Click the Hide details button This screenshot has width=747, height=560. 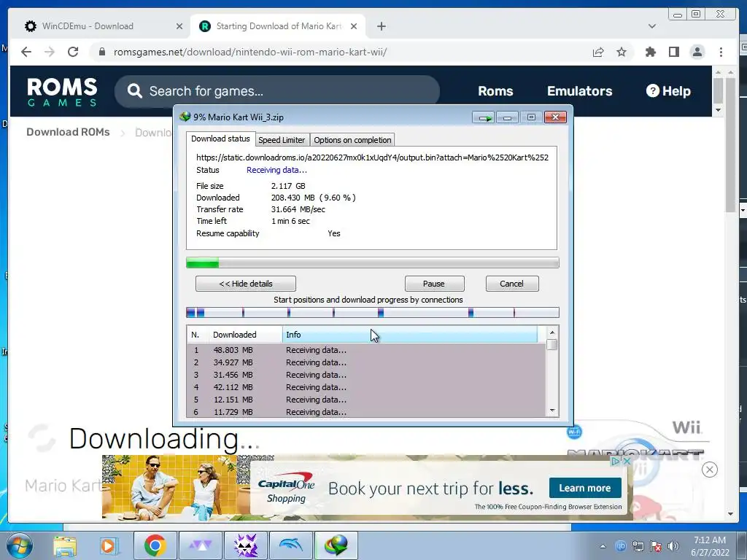click(245, 284)
